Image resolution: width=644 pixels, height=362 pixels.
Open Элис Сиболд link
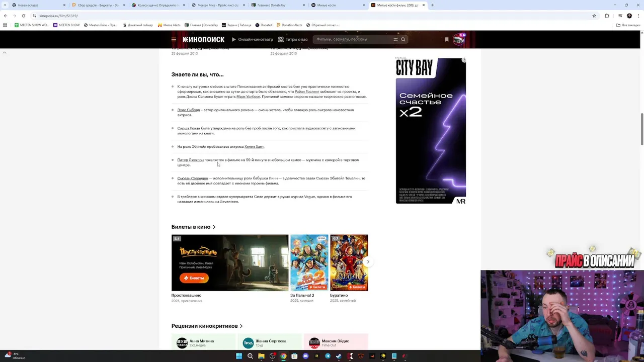[189, 110]
